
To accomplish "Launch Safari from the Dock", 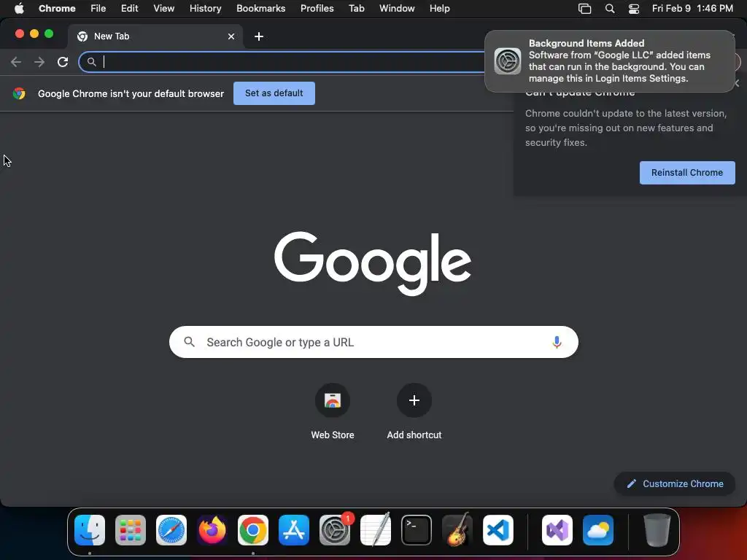I will (171, 530).
